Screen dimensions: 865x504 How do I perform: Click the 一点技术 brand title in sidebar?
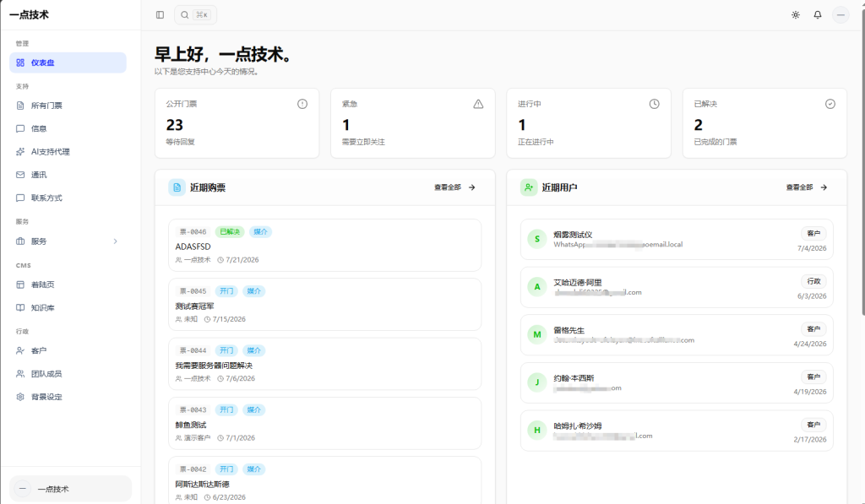point(30,15)
